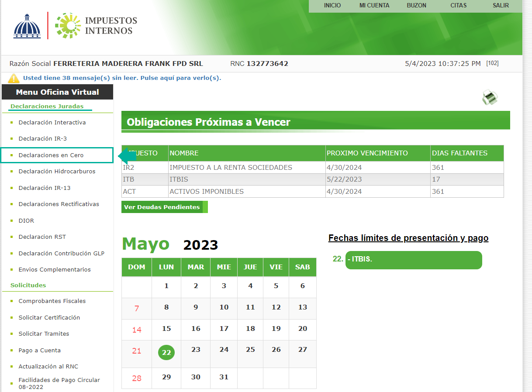Open the INICIO menu item
This screenshot has width=532, height=392.
click(332, 6)
